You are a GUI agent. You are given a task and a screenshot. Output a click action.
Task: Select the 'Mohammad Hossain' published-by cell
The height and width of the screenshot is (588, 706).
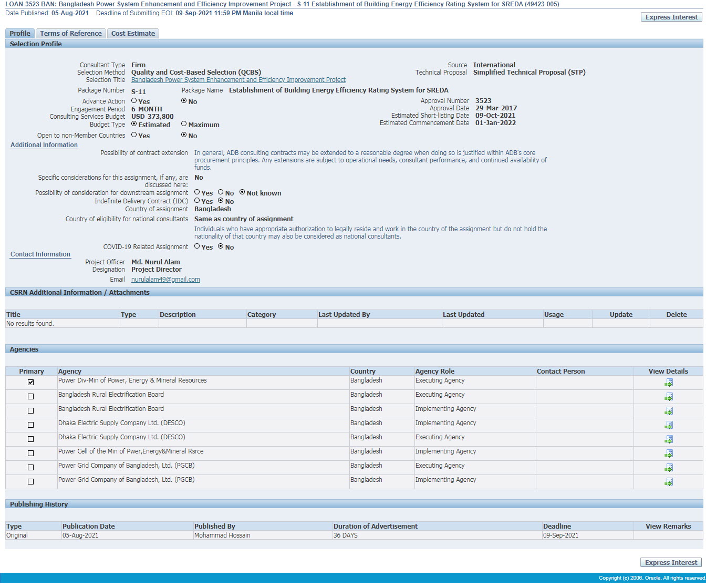[x=263, y=535]
